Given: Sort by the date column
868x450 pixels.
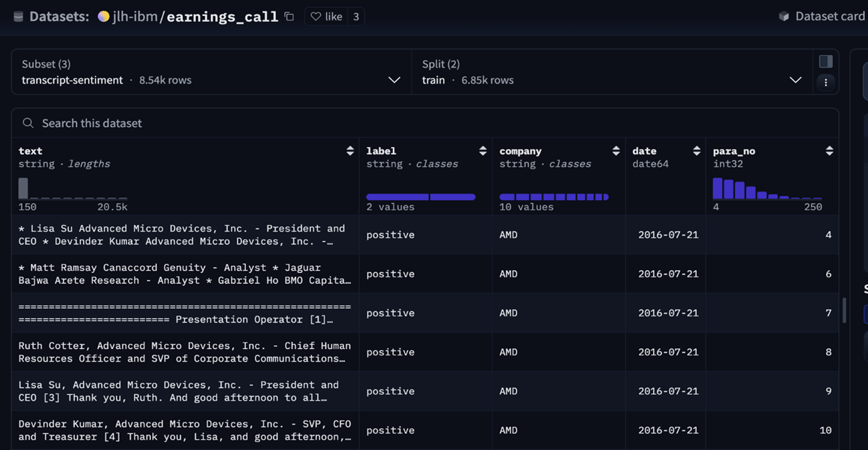Looking at the screenshot, I should (696, 151).
